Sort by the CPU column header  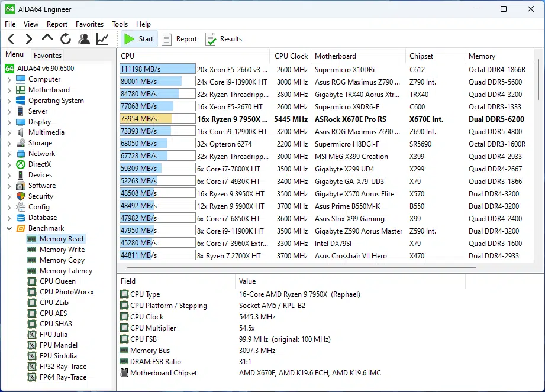coord(194,56)
